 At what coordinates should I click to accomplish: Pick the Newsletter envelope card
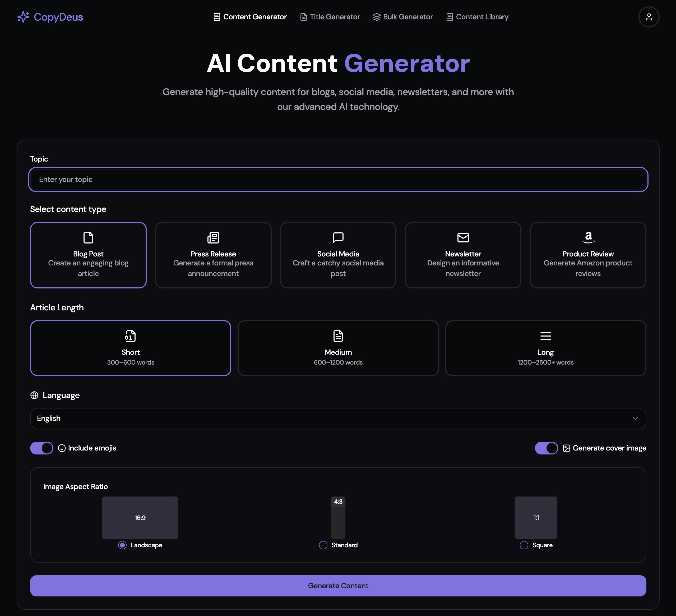point(463,255)
